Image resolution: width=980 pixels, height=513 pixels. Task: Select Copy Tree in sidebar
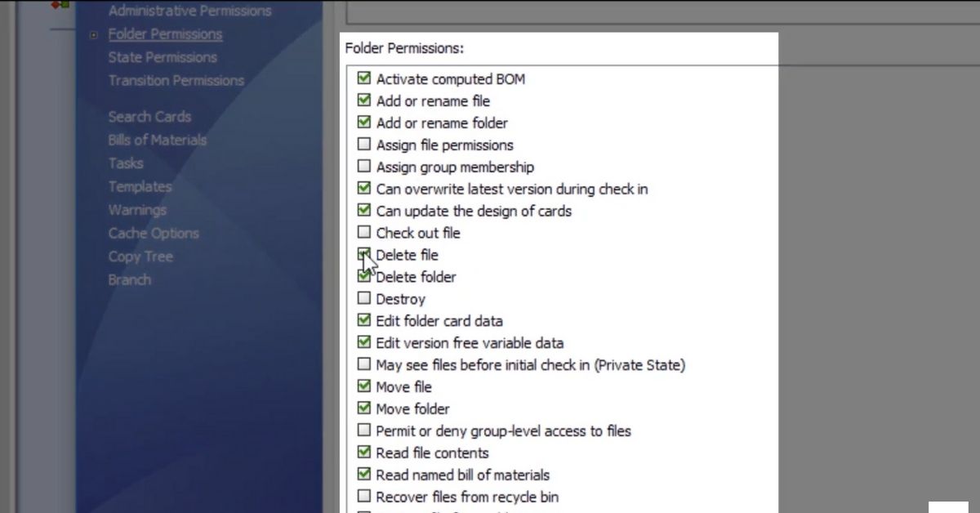(x=140, y=256)
